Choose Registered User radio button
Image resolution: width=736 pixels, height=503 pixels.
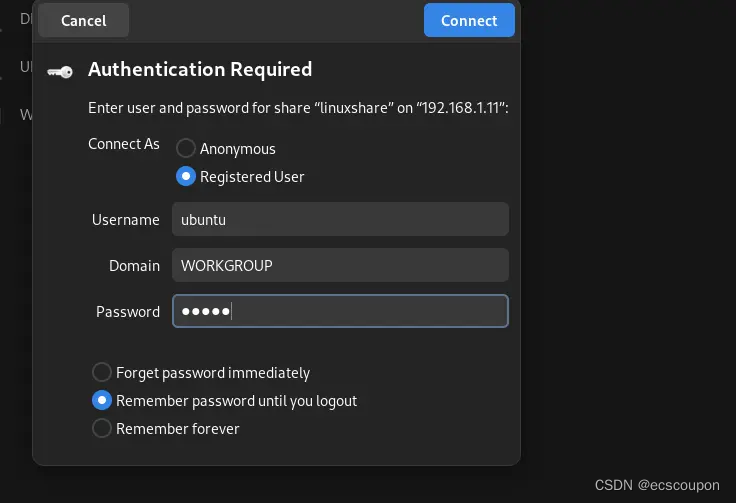[186, 176]
